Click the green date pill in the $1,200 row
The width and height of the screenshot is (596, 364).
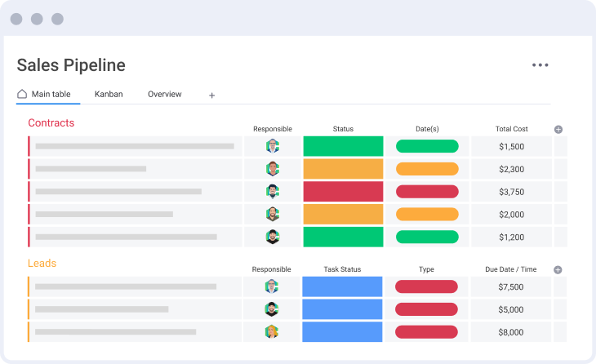point(427,237)
